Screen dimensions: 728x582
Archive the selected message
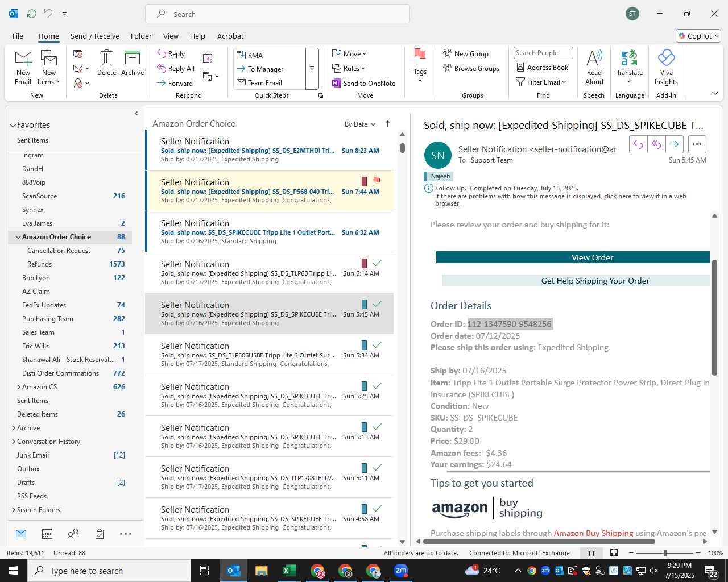133,63
